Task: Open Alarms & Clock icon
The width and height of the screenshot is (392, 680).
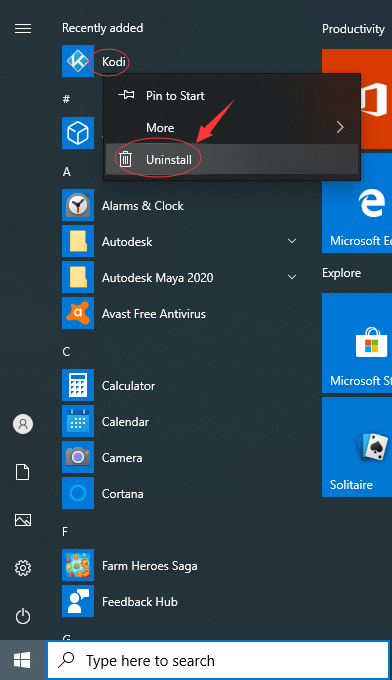Action: [78, 205]
